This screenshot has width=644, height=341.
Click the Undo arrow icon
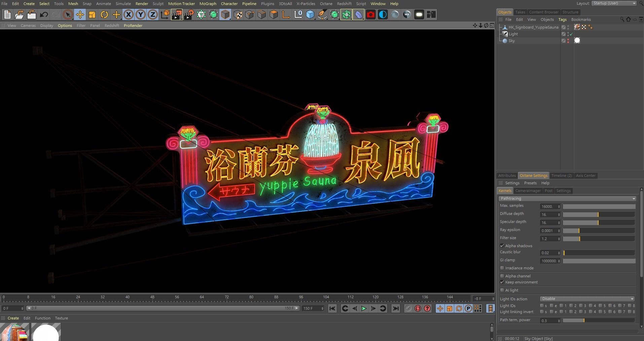point(43,14)
